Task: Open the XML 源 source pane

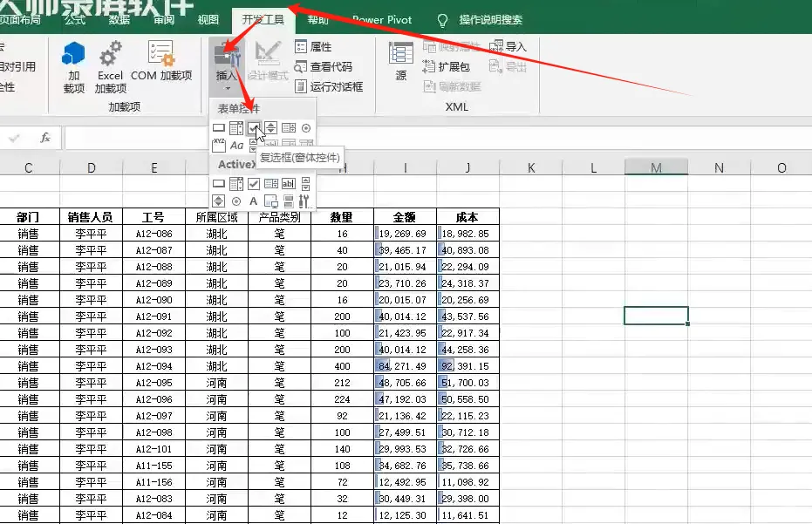Action: tap(401, 62)
